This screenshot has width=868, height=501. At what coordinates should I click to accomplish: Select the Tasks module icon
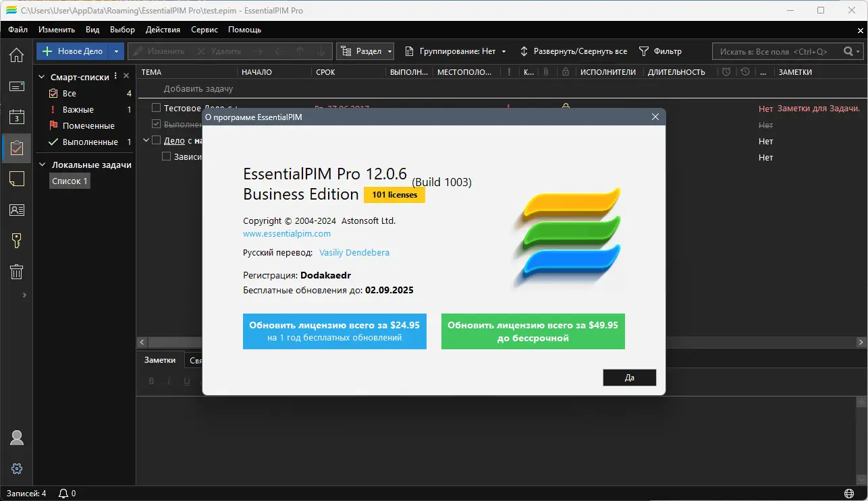pyautogui.click(x=16, y=148)
